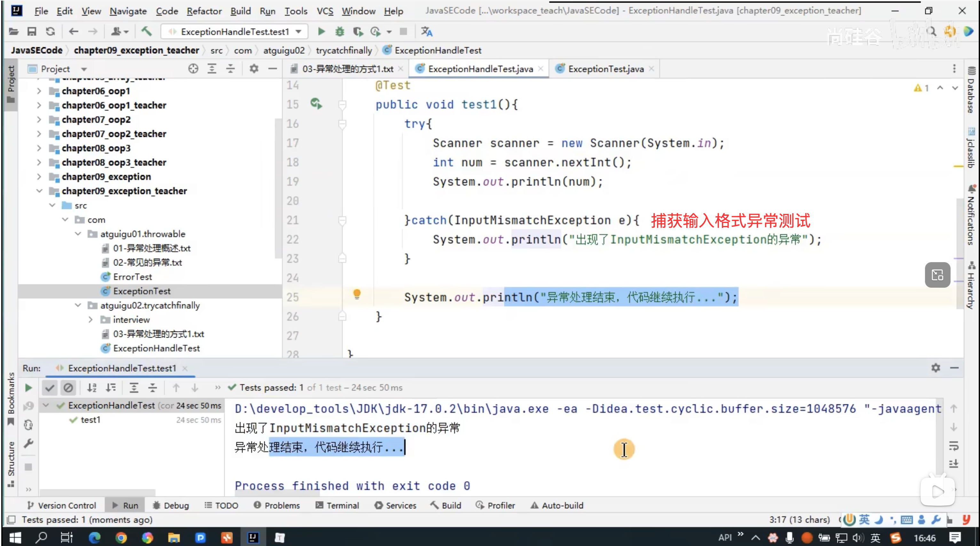Open Run panel settings gear
Viewport: 980px width, 546px height.
(936, 368)
